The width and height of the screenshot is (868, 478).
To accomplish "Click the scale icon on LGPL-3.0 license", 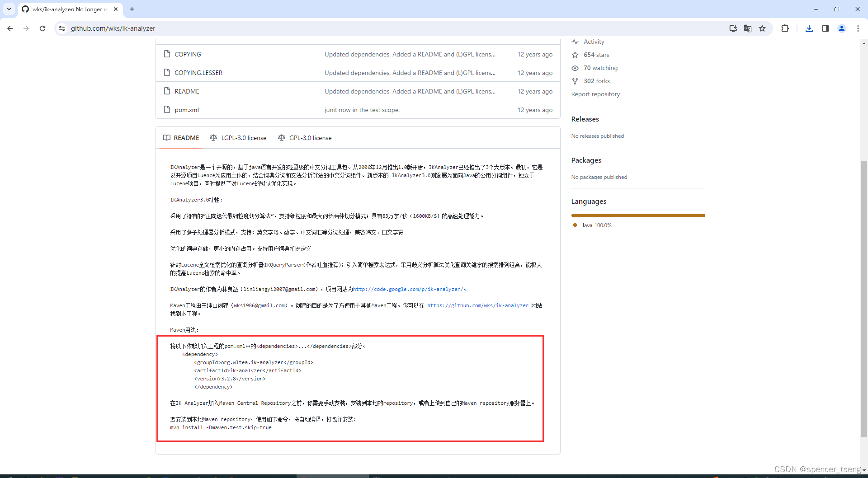I will click(213, 138).
